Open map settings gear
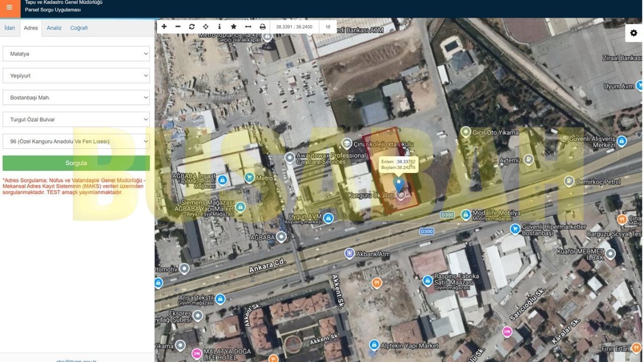 pos(633,33)
